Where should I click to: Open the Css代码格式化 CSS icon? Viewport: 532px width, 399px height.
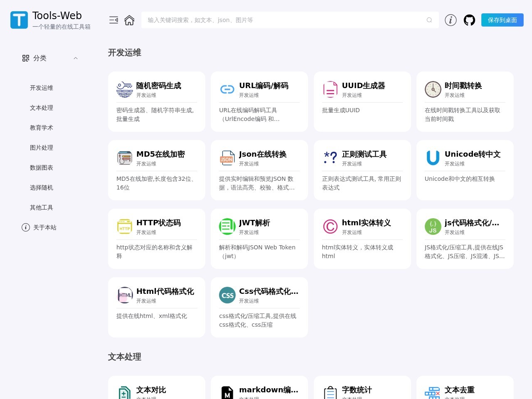[x=227, y=295]
